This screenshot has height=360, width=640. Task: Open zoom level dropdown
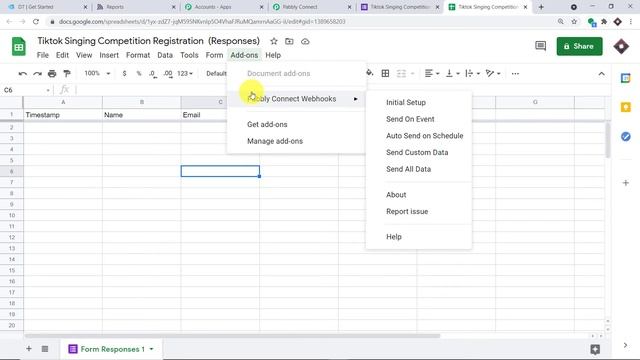97,73
